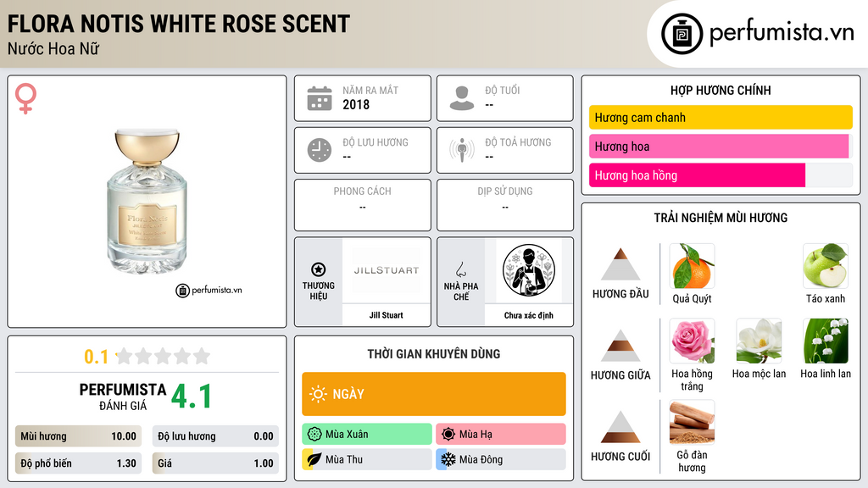Click the Flora Notis White Rose Scent title

[x=179, y=25]
